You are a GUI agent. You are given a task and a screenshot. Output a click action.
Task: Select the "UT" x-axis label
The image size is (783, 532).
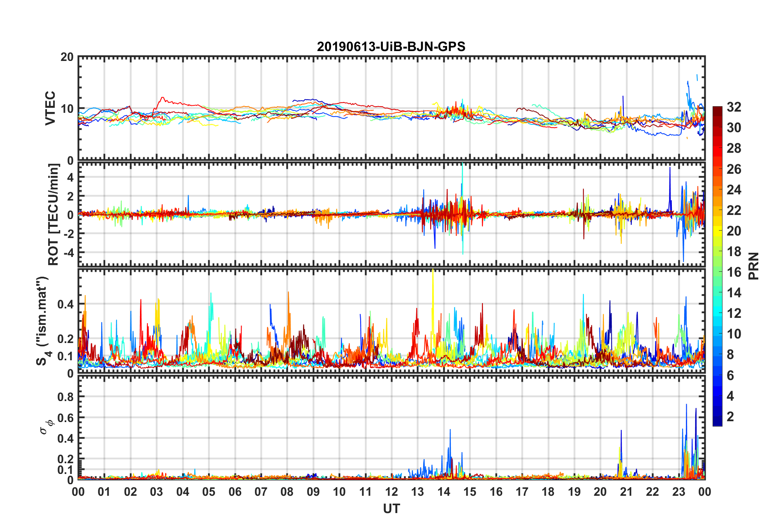click(x=391, y=509)
